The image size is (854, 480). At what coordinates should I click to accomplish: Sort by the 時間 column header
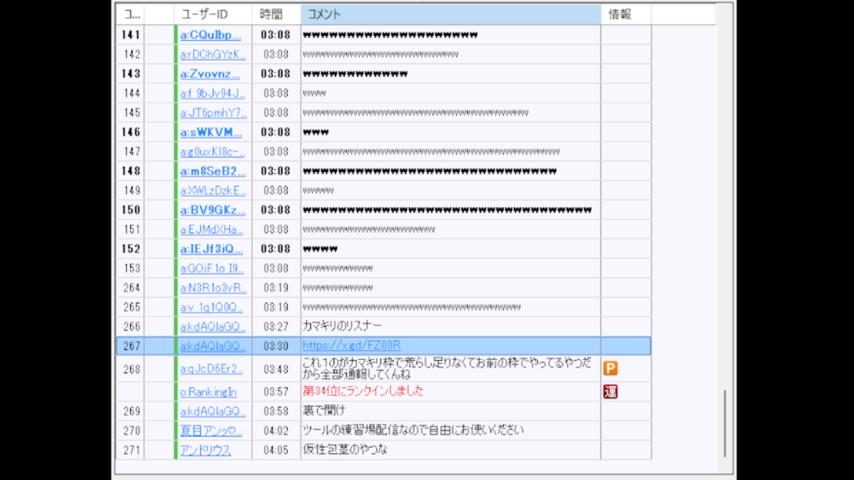pyautogui.click(x=276, y=15)
